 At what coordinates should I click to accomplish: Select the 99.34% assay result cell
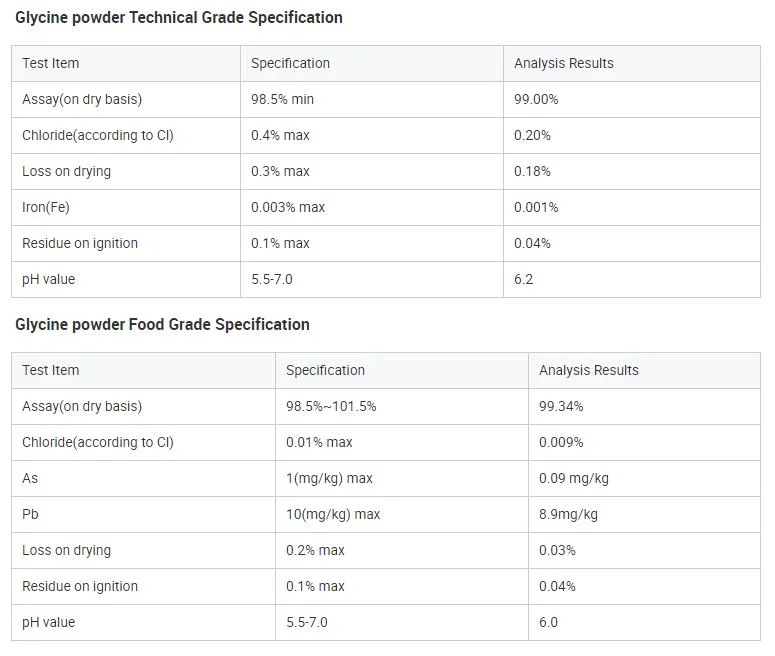561,407
